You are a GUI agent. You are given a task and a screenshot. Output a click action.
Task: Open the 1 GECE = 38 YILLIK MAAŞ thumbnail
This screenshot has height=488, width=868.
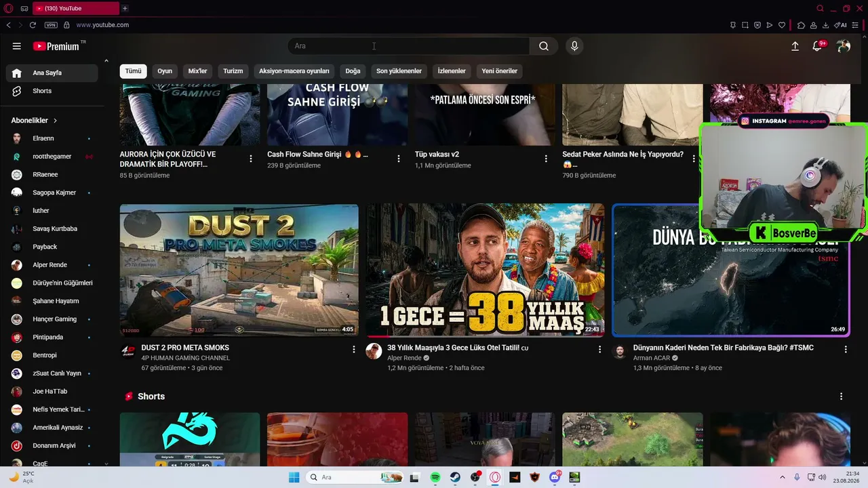485,270
